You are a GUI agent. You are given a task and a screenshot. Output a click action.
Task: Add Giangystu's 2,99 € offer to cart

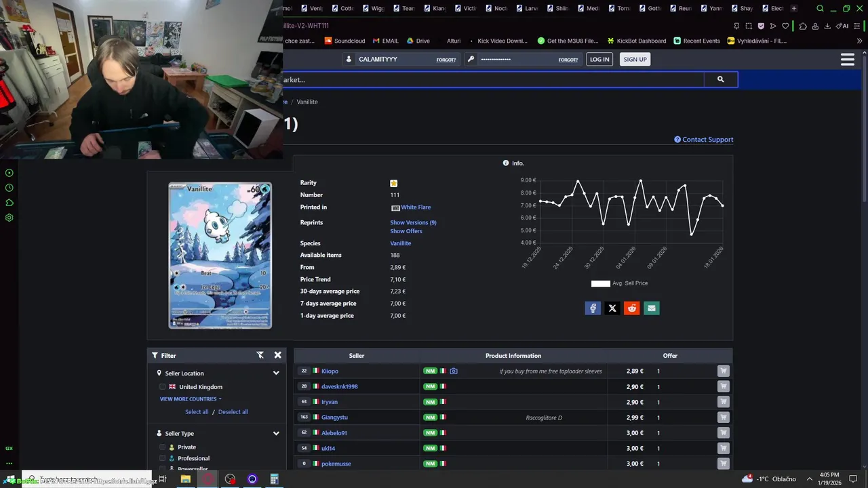(724, 418)
